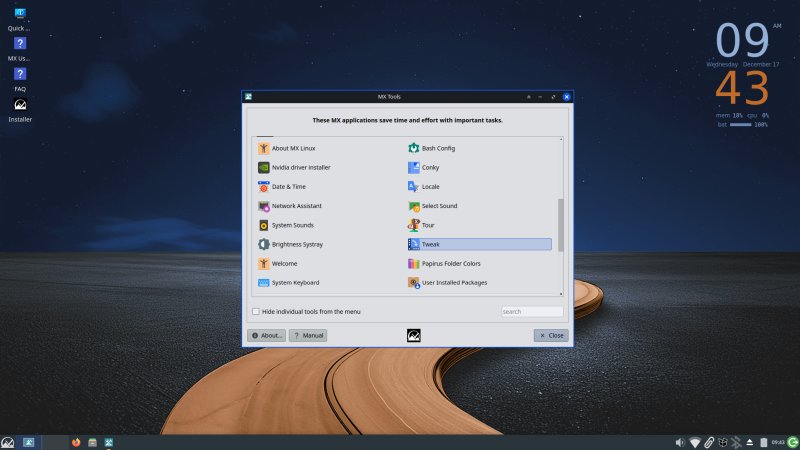
Task: Open Select Sound tool
Action: [433, 206]
